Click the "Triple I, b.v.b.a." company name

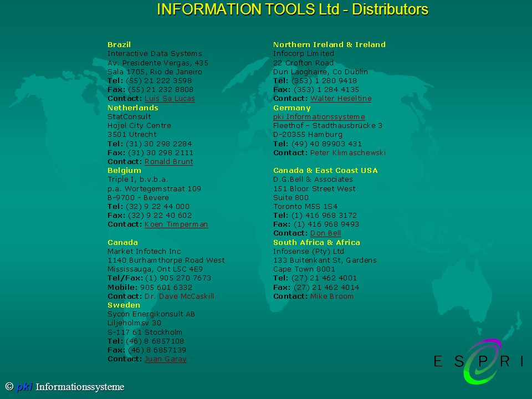click(138, 180)
